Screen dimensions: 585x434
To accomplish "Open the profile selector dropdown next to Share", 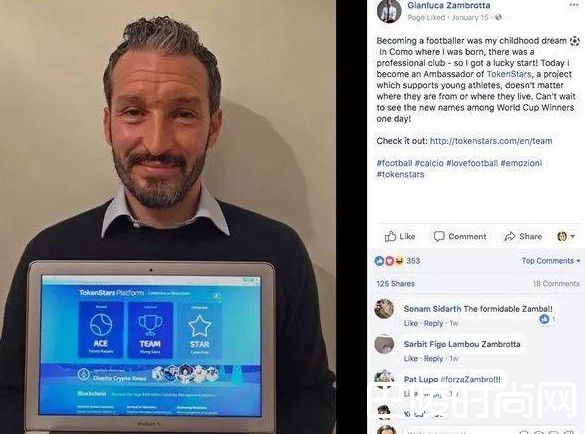I will click(x=566, y=236).
